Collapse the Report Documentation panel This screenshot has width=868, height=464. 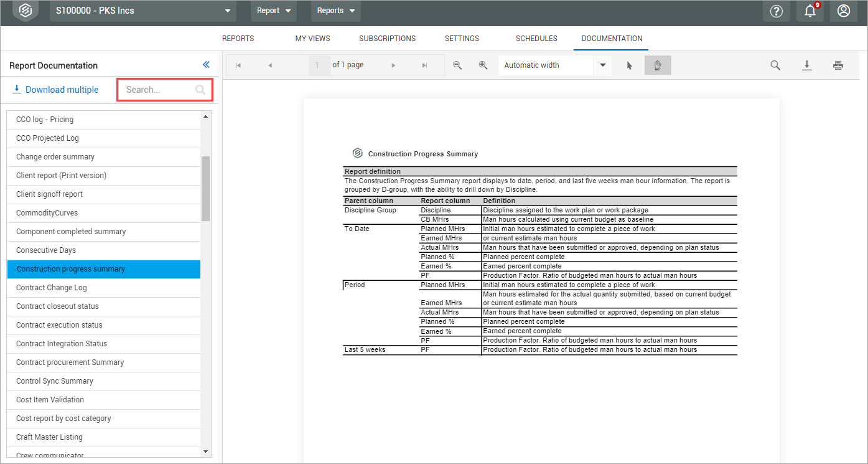tap(207, 65)
